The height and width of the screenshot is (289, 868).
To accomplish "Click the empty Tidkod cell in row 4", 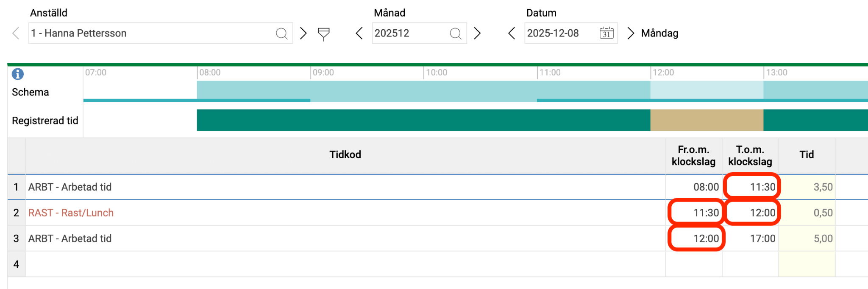I will (345, 264).
